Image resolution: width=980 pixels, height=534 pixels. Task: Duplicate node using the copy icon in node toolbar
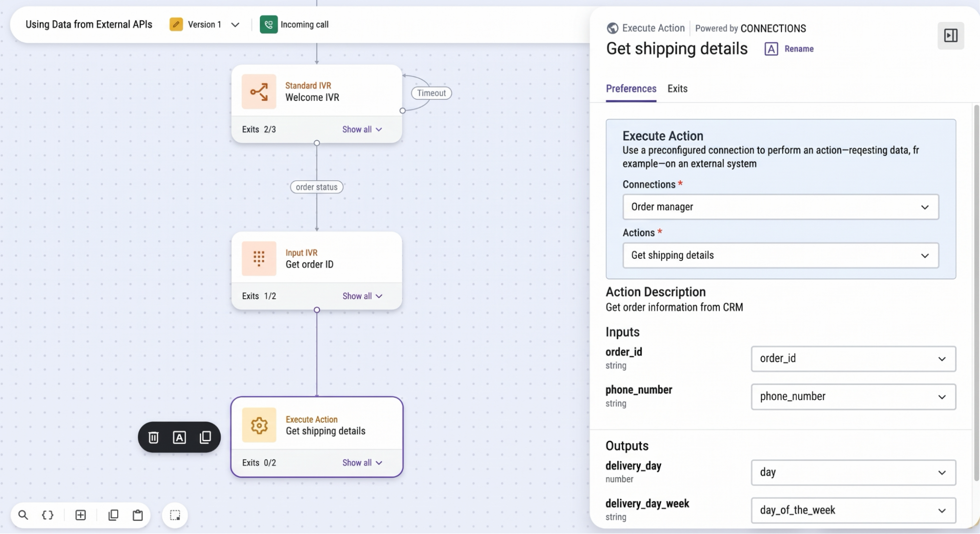pos(205,437)
